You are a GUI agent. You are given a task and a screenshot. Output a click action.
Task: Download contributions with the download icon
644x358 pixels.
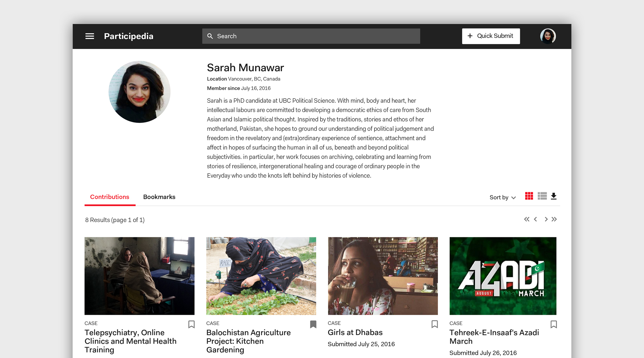(553, 196)
